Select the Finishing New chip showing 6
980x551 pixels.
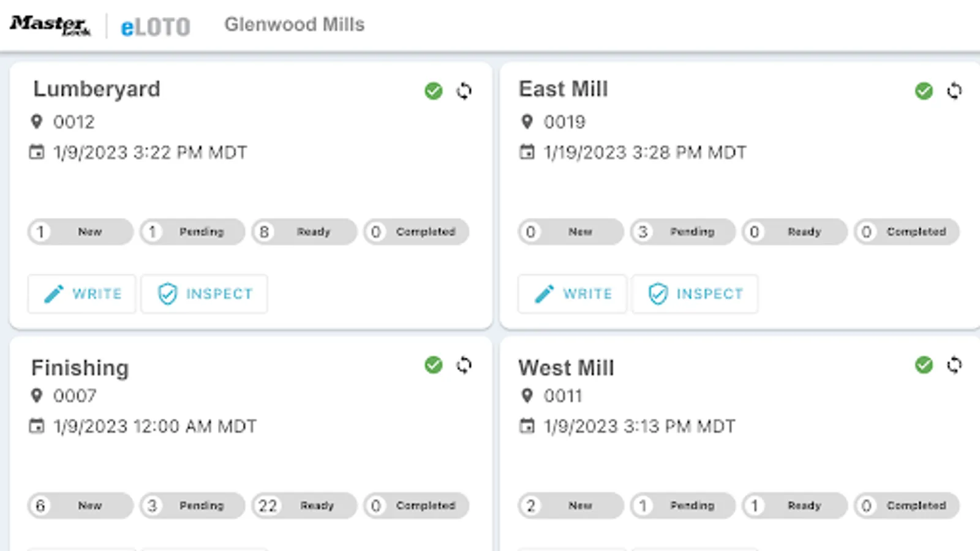[80, 506]
